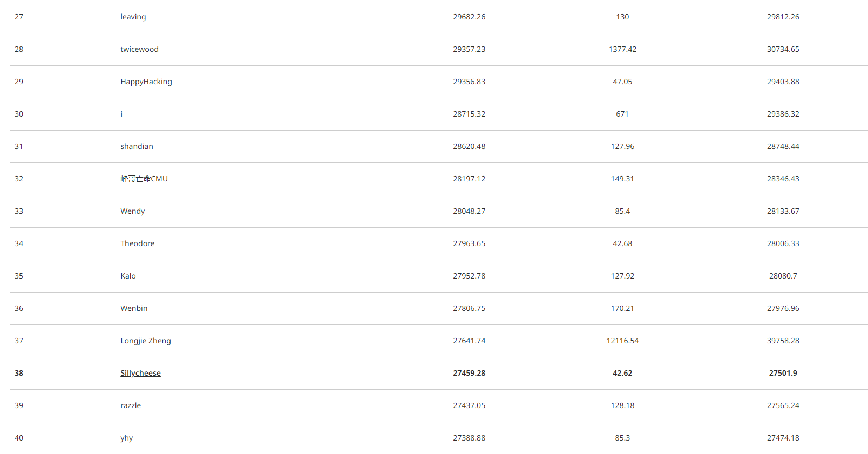Image resolution: width=868 pixels, height=454 pixels.
Task: Click the Wenbin entry name
Action: tap(134, 308)
